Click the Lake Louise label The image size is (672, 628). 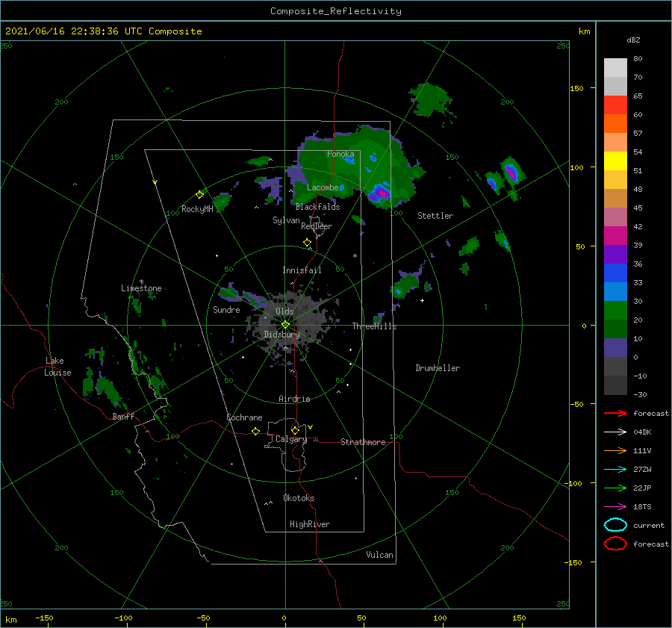pos(57,367)
